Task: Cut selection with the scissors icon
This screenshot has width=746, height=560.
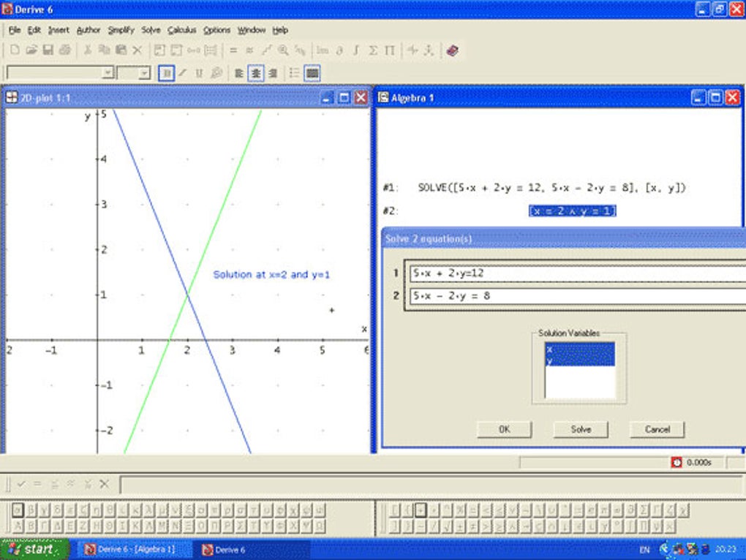Action: click(x=88, y=50)
